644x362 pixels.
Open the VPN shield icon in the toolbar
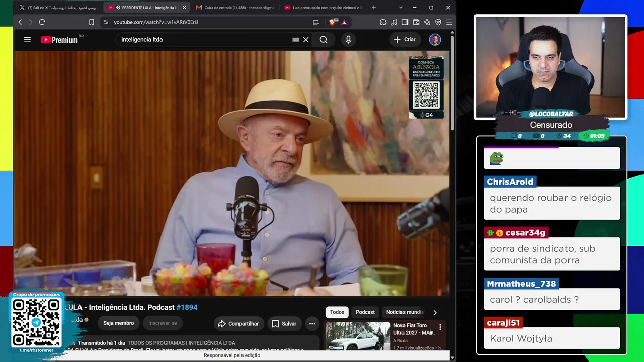coord(438,22)
